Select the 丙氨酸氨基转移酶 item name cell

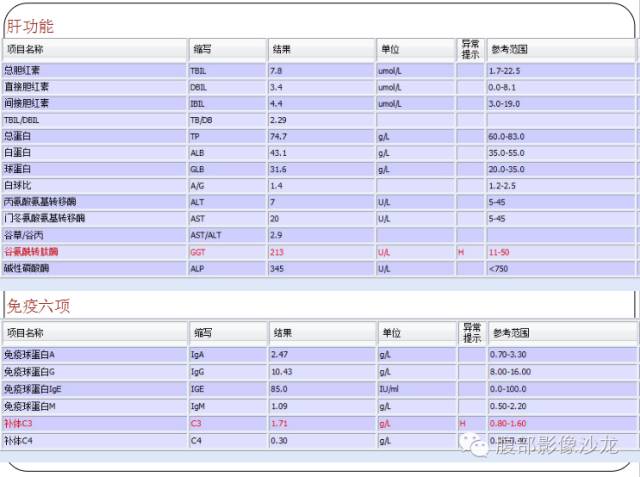[95, 202]
